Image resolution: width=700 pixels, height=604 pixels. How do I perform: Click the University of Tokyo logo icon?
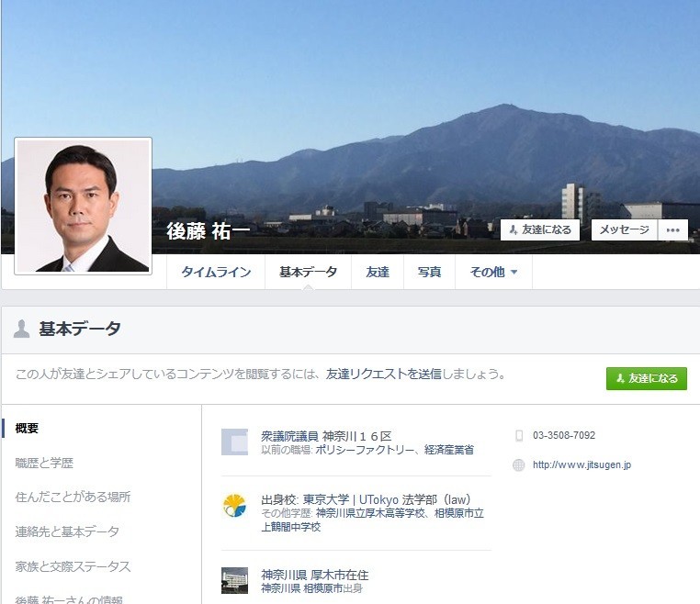coord(235,506)
